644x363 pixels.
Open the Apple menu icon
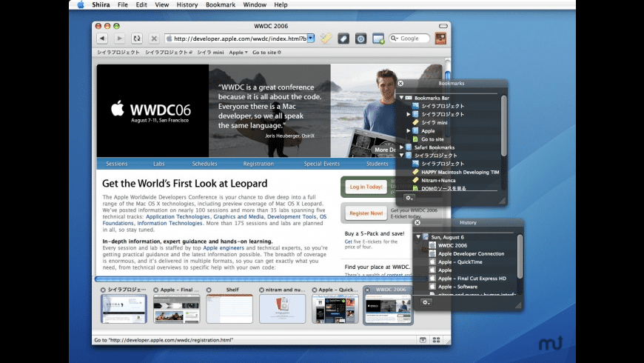click(x=81, y=4)
